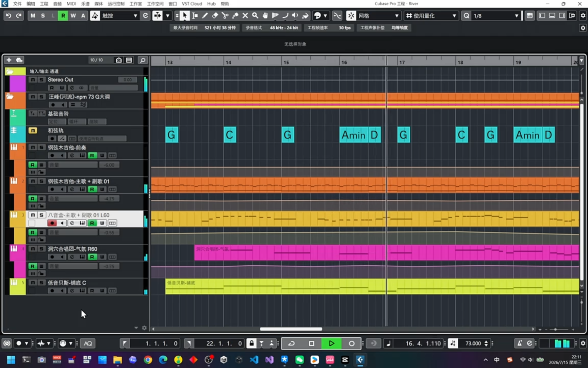This screenshot has width=588, height=368.
Task: Open the 运行控制 menu
Action: click(116, 4)
